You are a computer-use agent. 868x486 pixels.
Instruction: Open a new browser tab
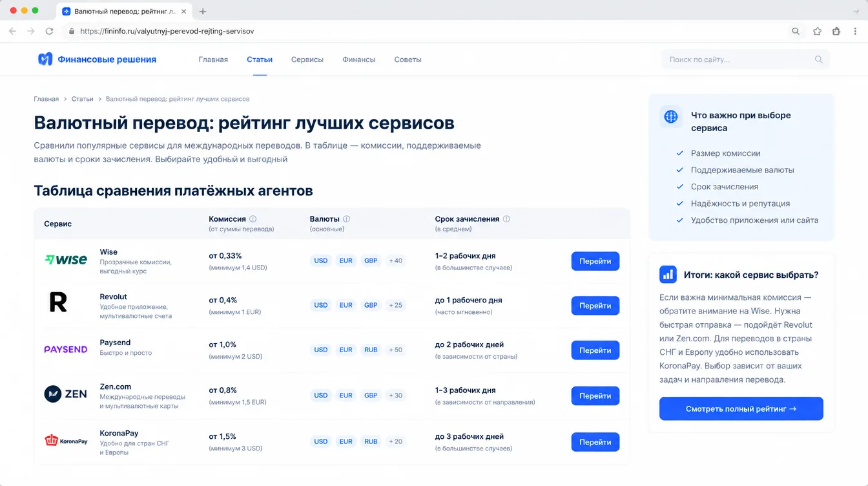(203, 12)
